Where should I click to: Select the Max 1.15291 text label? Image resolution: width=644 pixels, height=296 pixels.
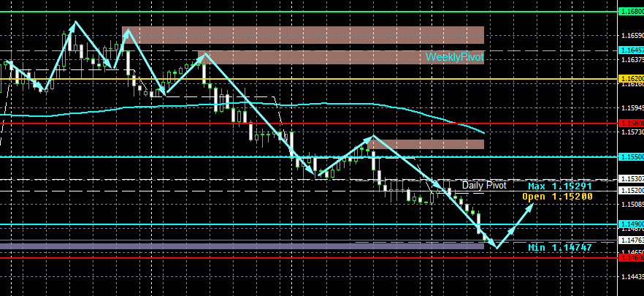[x=561, y=186]
